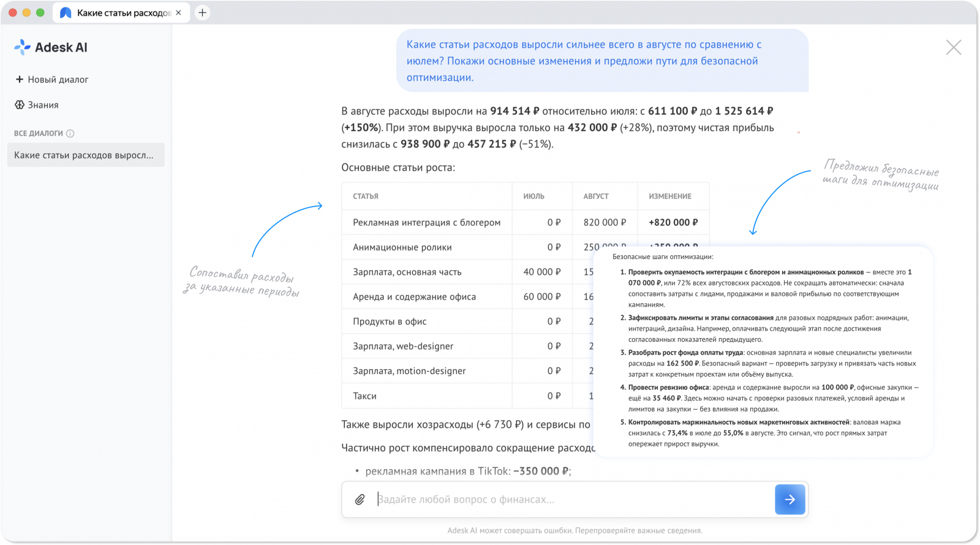The height and width of the screenshot is (545, 980).
Task: Click row Анимационные ролики
Action: [467, 247]
